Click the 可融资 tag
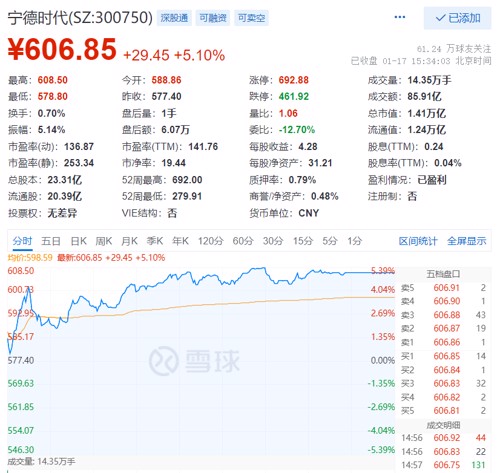500x473 pixels. [213, 18]
